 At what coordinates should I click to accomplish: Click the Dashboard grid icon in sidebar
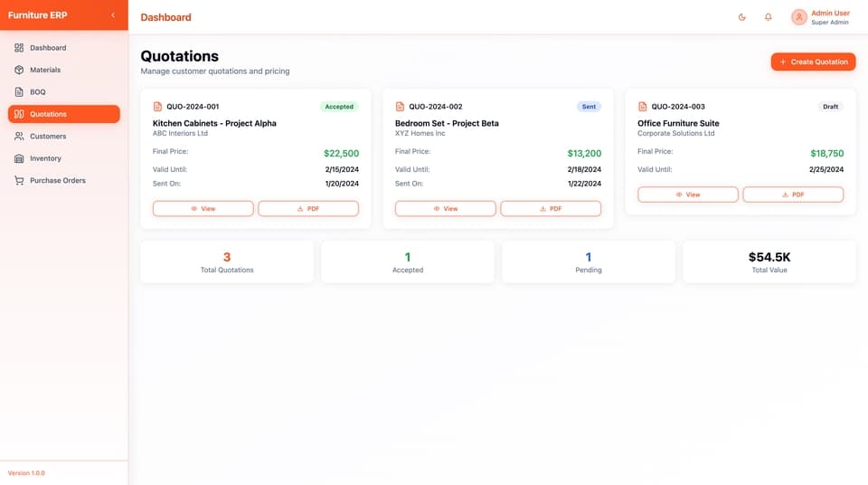point(19,48)
